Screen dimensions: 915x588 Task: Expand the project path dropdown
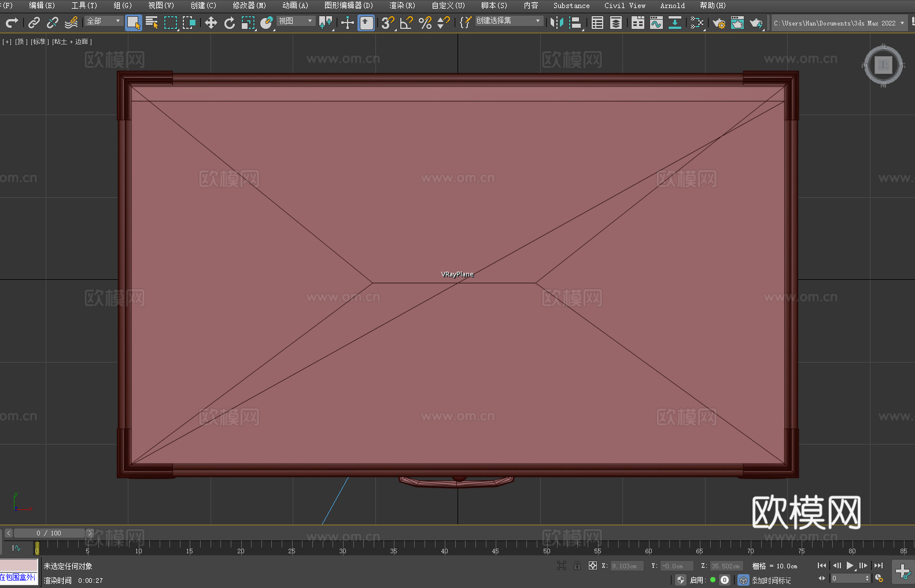(x=902, y=23)
